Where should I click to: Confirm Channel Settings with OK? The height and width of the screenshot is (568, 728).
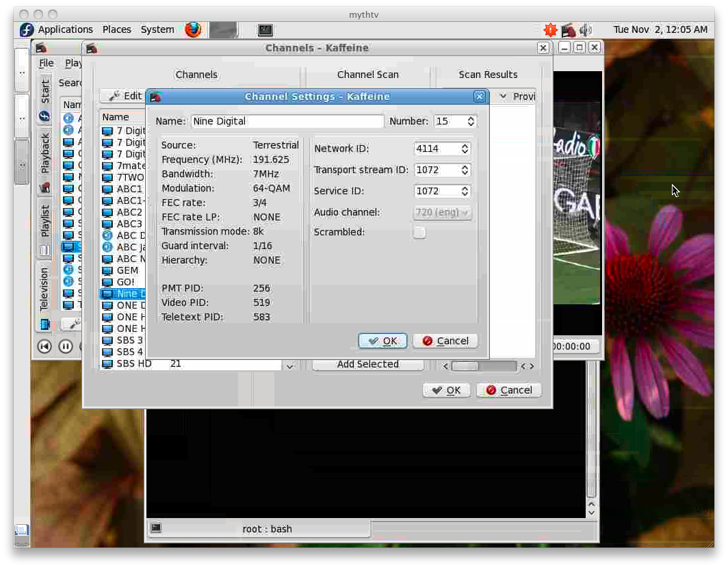(382, 341)
